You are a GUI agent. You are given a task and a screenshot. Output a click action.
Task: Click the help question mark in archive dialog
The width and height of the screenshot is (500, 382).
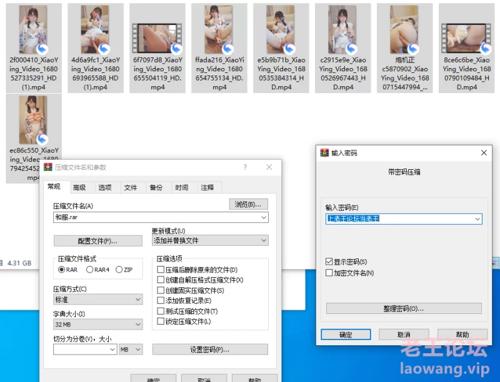[x=245, y=167]
